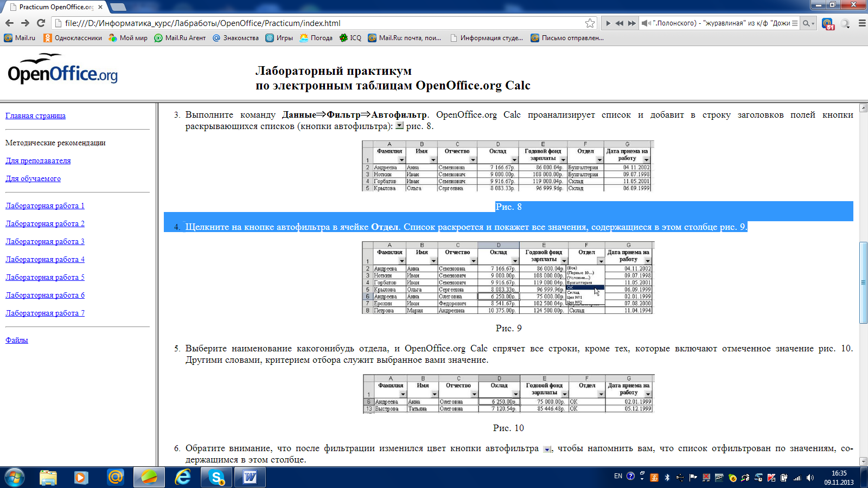Click the EN language indicator
Screen dimensions: 868x488
tap(618, 476)
